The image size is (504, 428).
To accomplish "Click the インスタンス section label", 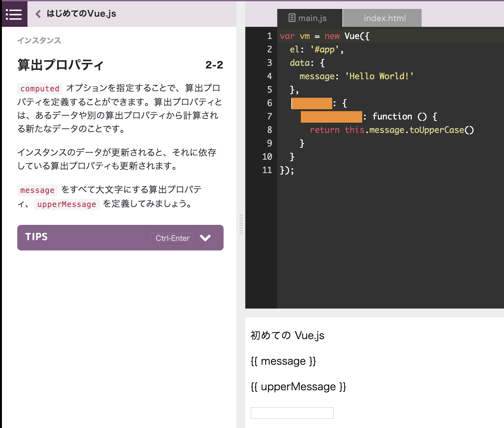I will point(39,41).
